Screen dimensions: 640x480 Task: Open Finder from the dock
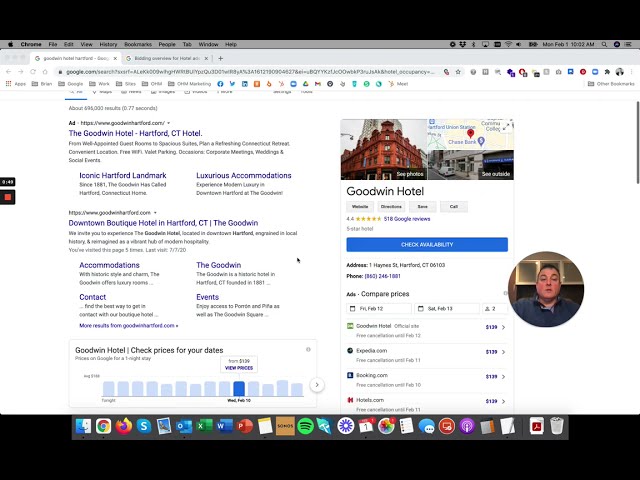[x=83, y=426]
